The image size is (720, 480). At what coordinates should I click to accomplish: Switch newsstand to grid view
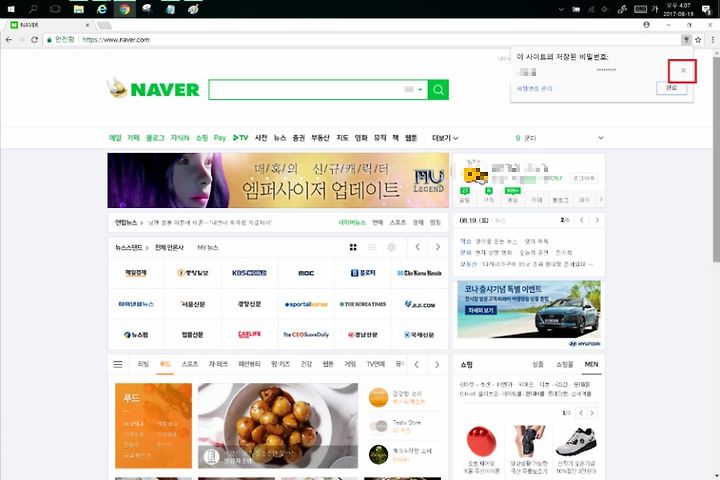(x=353, y=247)
